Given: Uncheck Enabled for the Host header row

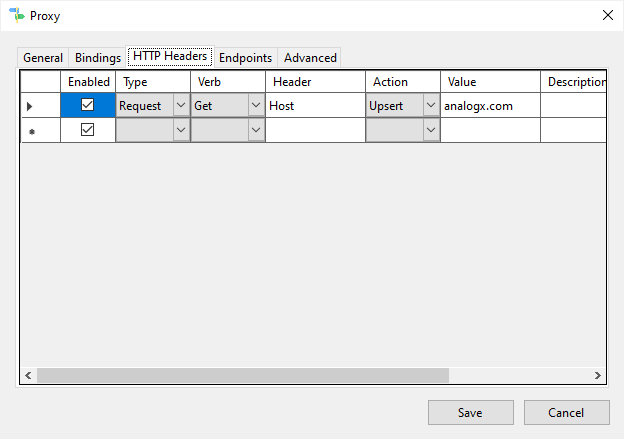Looking at the screenshot, I should [88, 105].
